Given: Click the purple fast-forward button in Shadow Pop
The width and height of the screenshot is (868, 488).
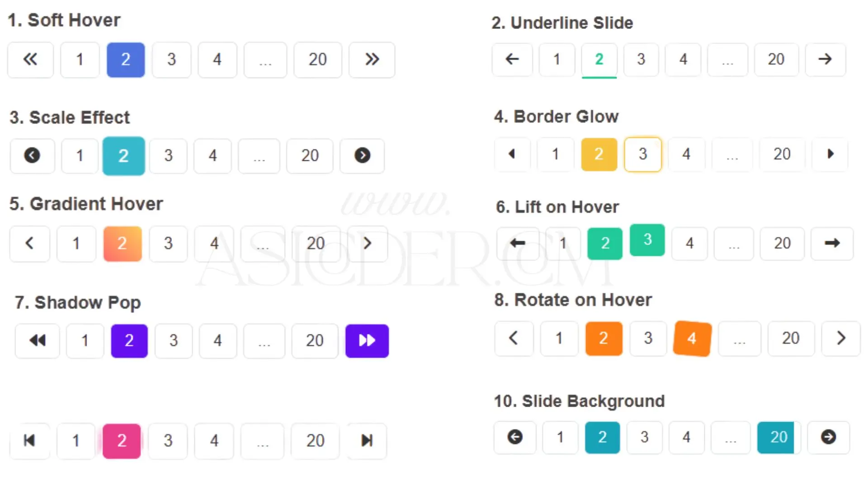Looking at the screenshot, I should tap(367, 341).
